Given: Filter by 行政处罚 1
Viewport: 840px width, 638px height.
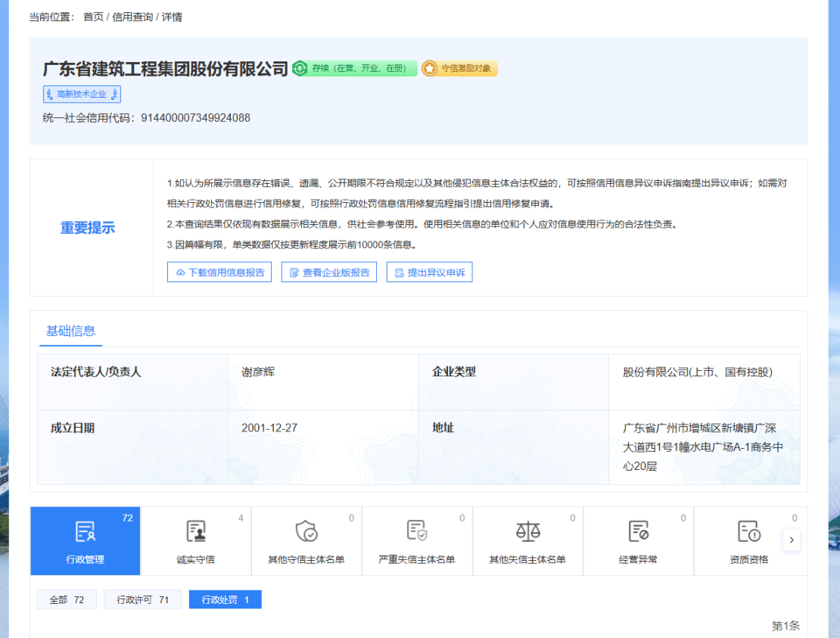Looking at the screenshot, I should 225,599.
